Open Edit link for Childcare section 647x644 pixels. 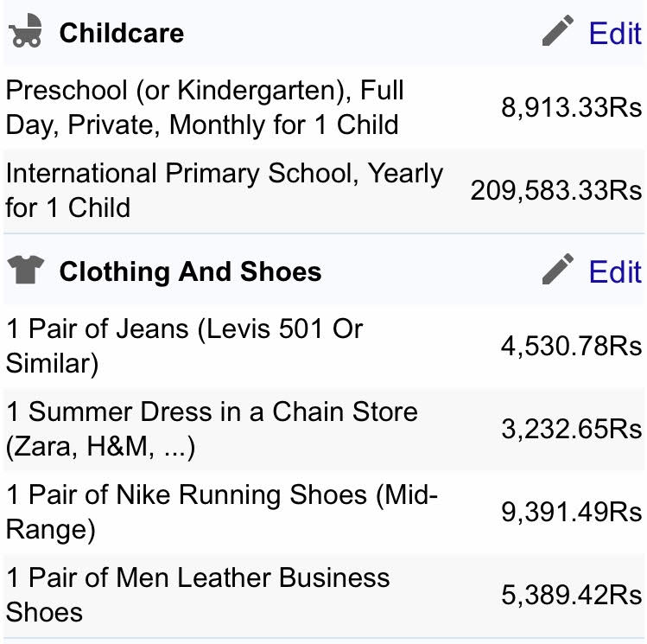coord(614,33)
